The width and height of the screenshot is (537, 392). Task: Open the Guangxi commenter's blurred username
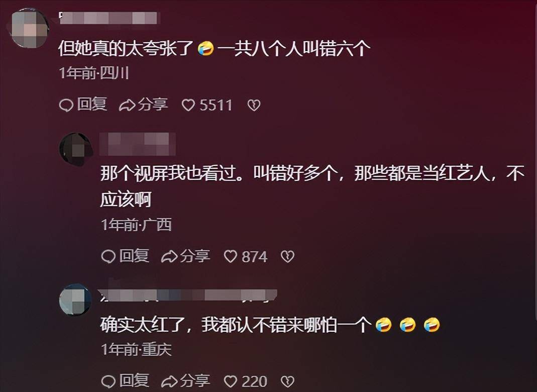138,144
